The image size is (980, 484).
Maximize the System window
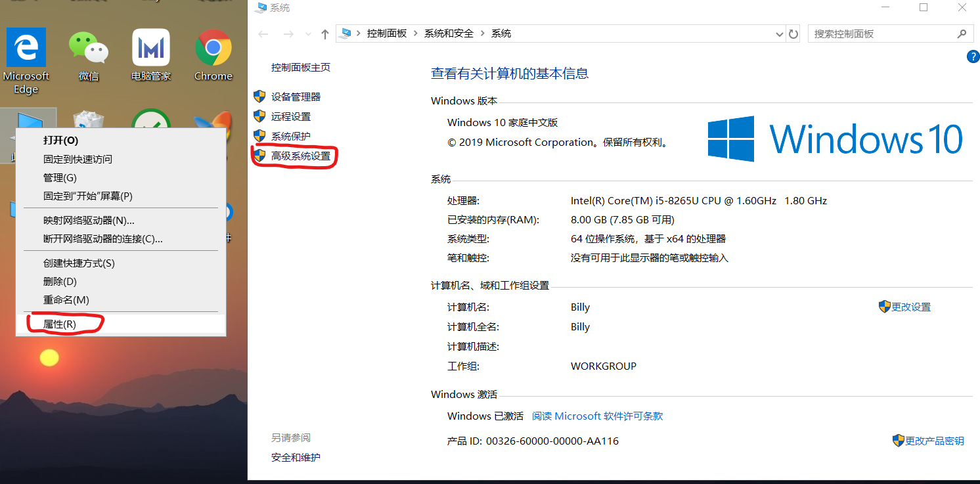(x=924, y=7)
